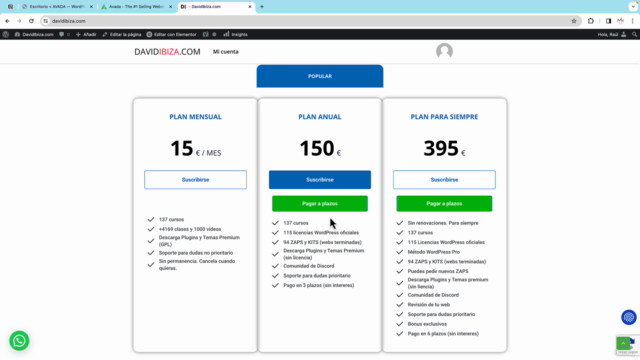Open the browser extensions puzzle icon
The height and width of the screenshot is (360, 640).
point(591,21)
